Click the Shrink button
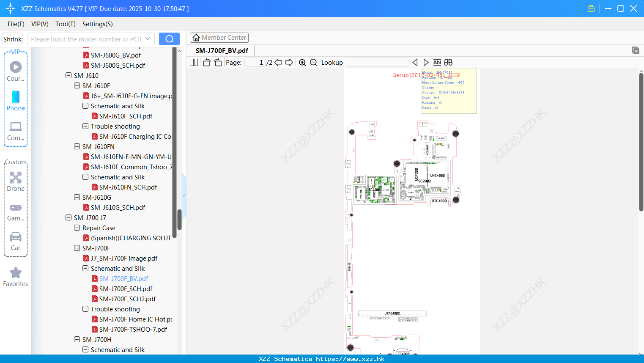The image size is (644, 363). pyautogui.click(x=13, y=39)
